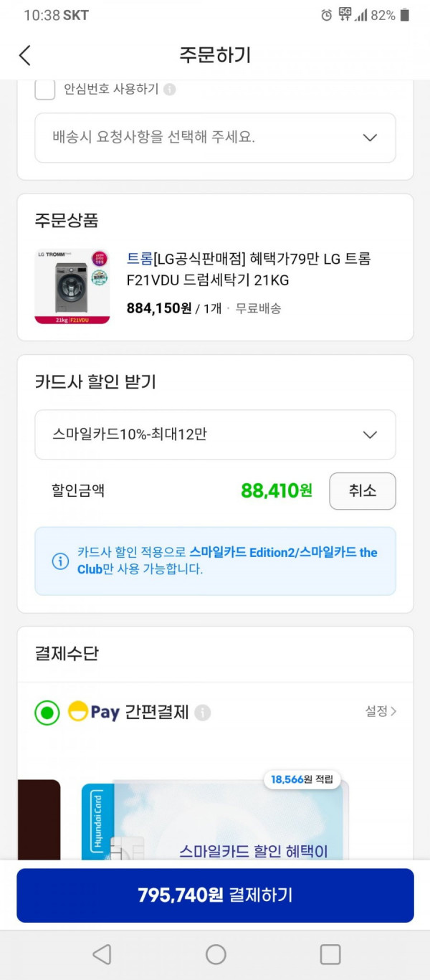The image size is (430, 980).
Task: Tap the Smile Pay logo icon
Action: [78, 711]
